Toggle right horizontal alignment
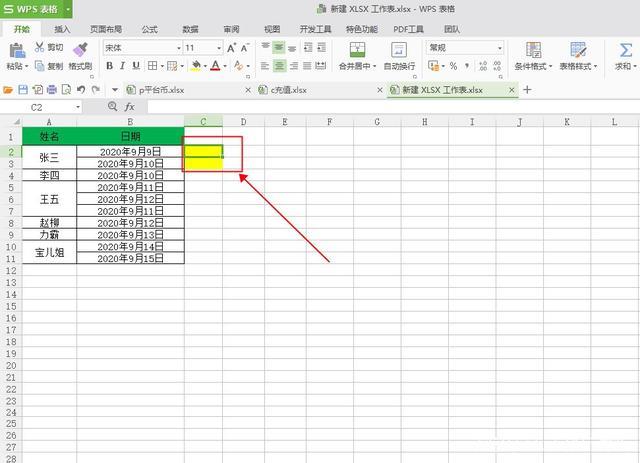640x463 pixels. pos(293,66)
